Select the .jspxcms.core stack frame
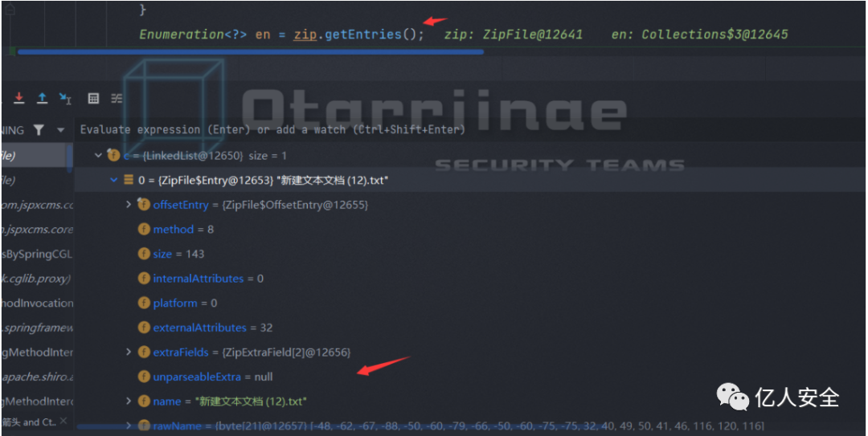Screen dimensions: 868x436 point(36,229)
